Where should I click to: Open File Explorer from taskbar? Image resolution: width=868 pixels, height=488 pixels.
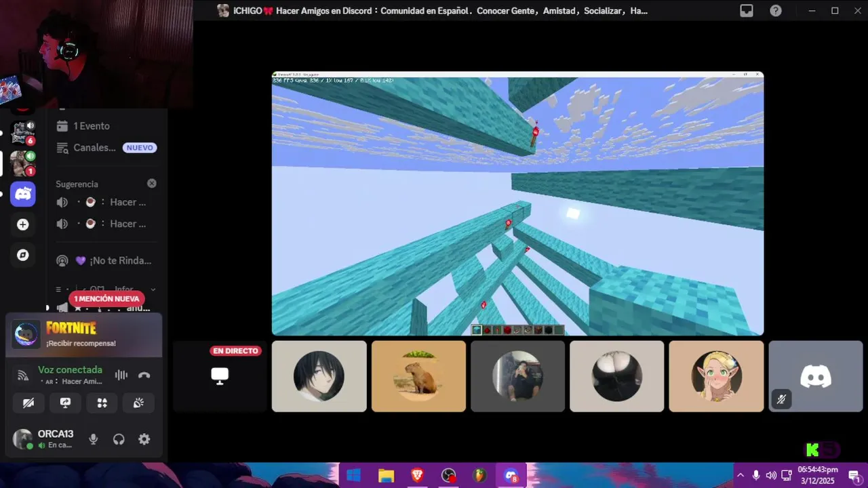tap(386, 476)
